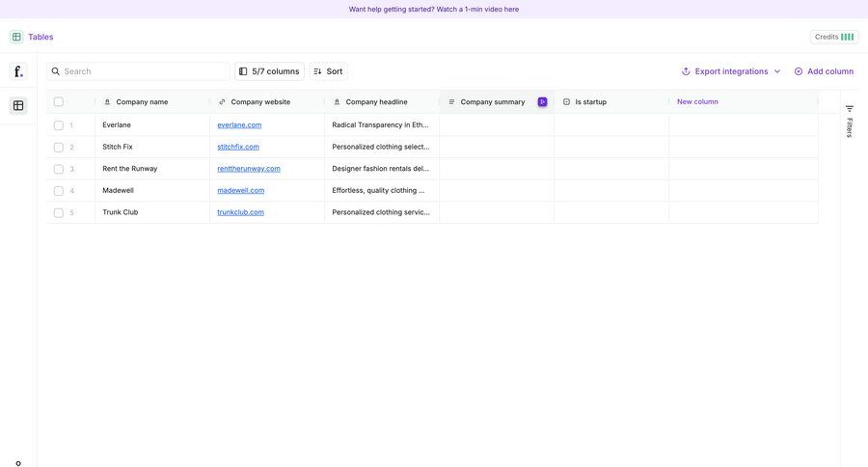Check the box for the Madewell row
868x467 pixels.
pyautogui.click(x=59, y=191)
